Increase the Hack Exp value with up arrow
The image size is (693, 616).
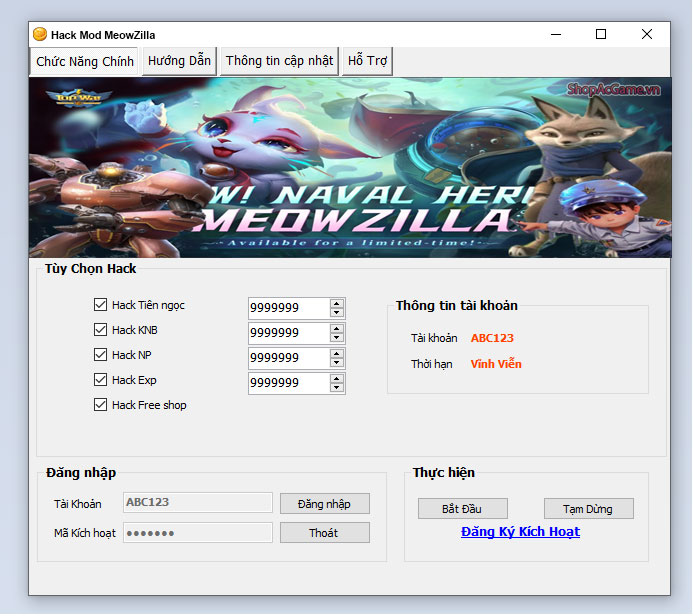[x=337, y=379]
